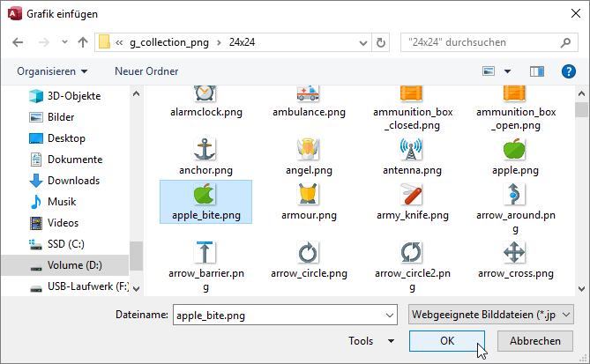The height and width of the screenshot is (364, 590).
Task: Click Neuer Ordner to create folder
Action: pyautogui.click(x=146, y=71)
